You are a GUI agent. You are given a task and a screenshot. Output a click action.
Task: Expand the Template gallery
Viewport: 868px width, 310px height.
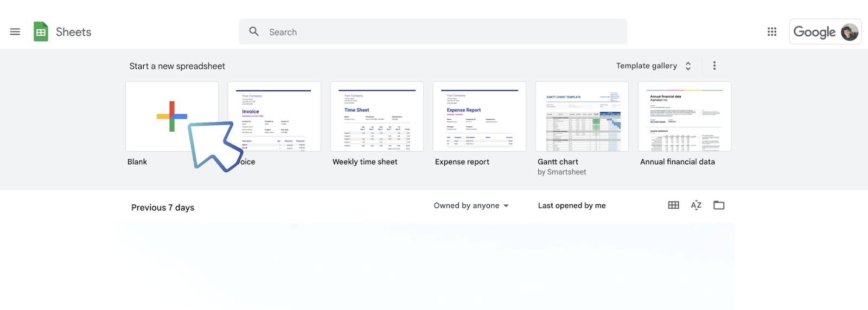click(653, 66)
